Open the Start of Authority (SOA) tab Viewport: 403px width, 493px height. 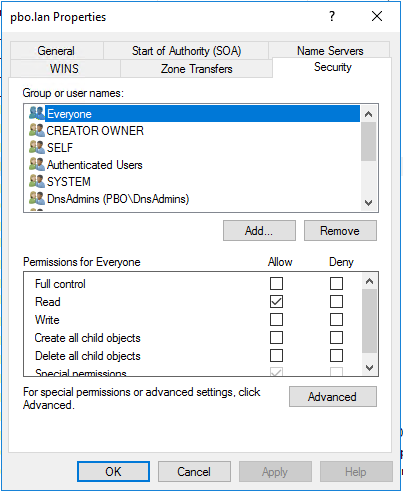(186, 51)
